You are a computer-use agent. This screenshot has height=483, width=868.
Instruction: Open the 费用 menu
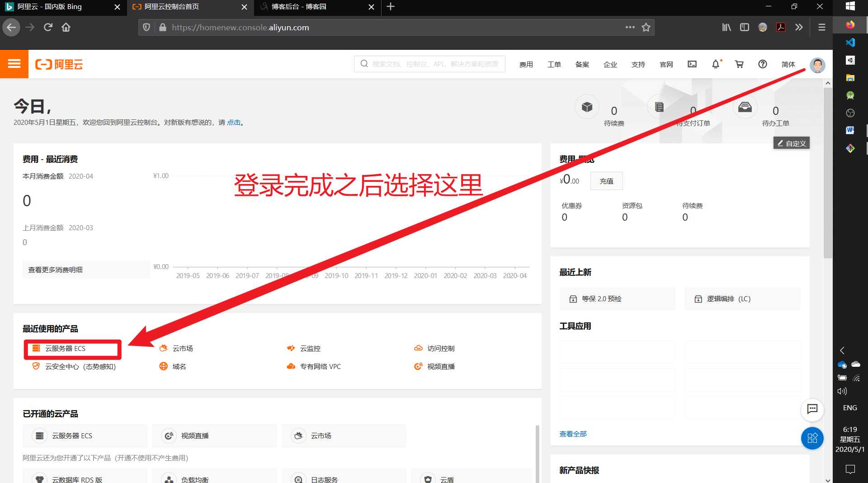coord(526,64)
